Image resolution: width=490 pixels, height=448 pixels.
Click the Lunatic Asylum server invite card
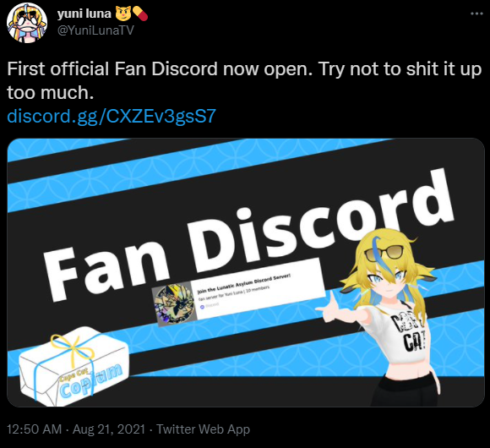(x=239, y=292)
